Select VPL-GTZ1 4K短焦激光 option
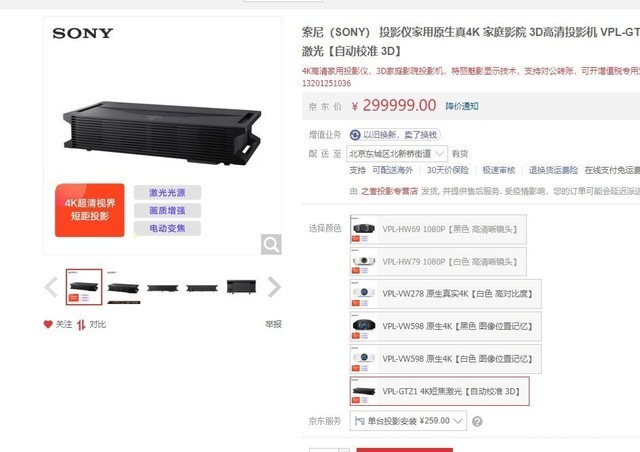Viewport: 640px width, 452px height. (x=440, y=391)
